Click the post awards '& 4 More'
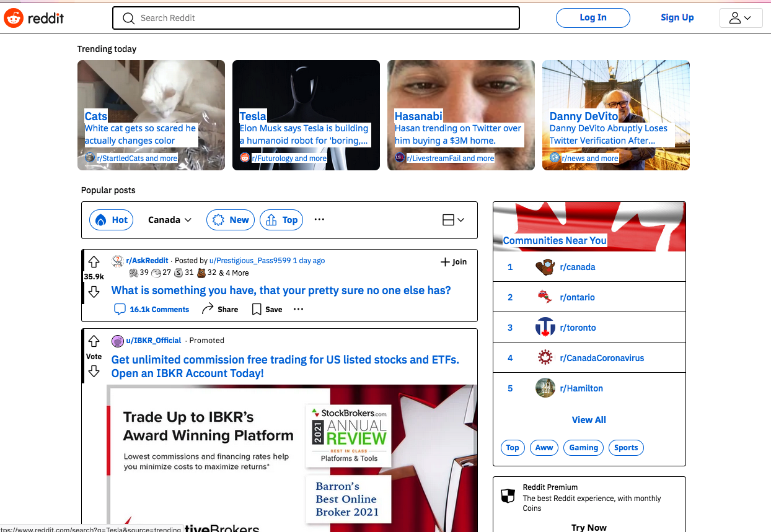The height and width of the screenshot is (532, 771). click(x=234, y=273)
